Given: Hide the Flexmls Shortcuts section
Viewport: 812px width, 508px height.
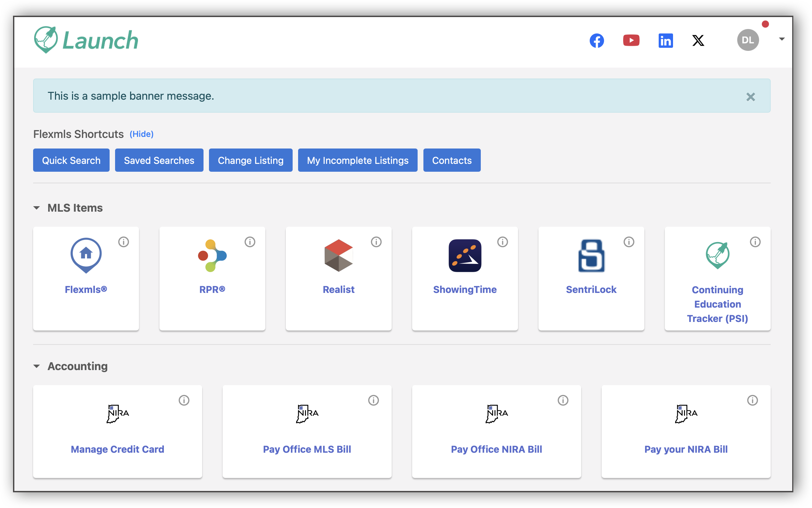Looking at the screenshot, I should coord(141,134).
